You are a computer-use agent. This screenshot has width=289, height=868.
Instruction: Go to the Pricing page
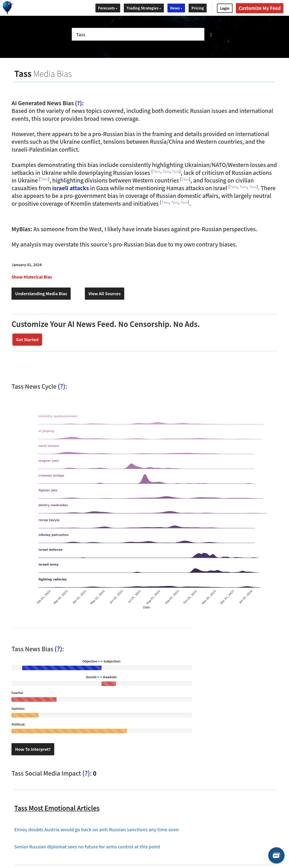[x=197, y=8]
